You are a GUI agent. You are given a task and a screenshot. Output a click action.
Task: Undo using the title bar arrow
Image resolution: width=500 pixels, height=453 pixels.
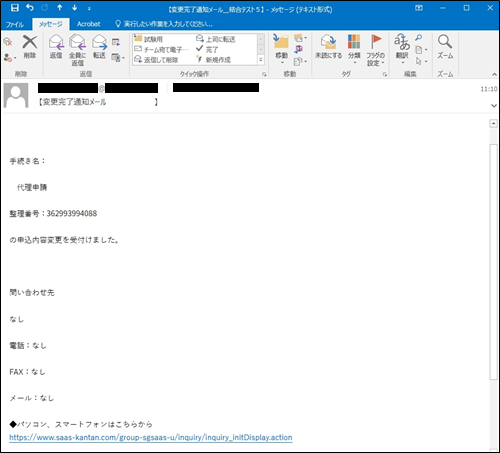(30, 8)
